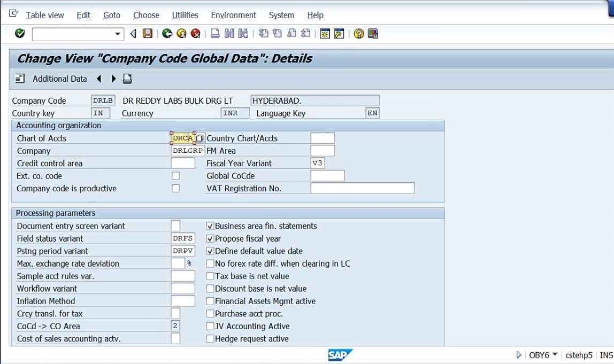The image size is (614, 364).
Task: Click the Global CoCde input field
Action: click(x=328, y=176)
